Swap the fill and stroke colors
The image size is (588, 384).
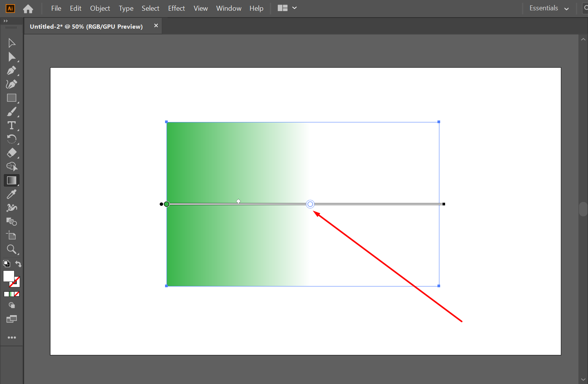click(x=18, y=264)
